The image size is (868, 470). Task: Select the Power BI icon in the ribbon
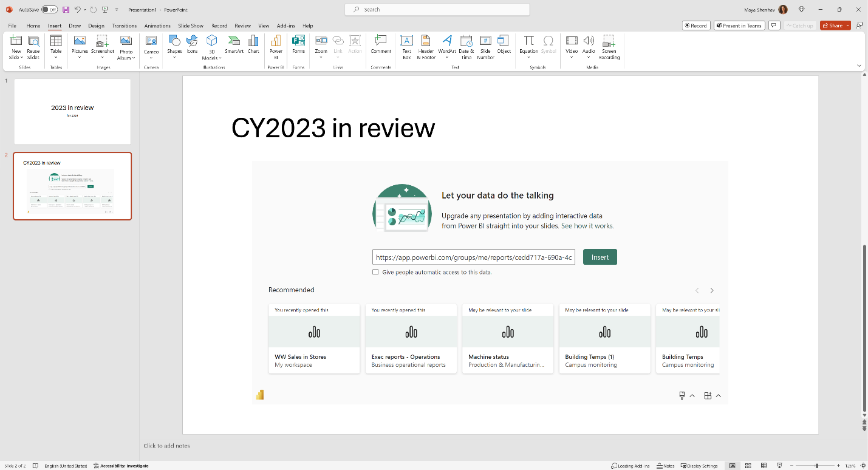click(x=276, y=49)
